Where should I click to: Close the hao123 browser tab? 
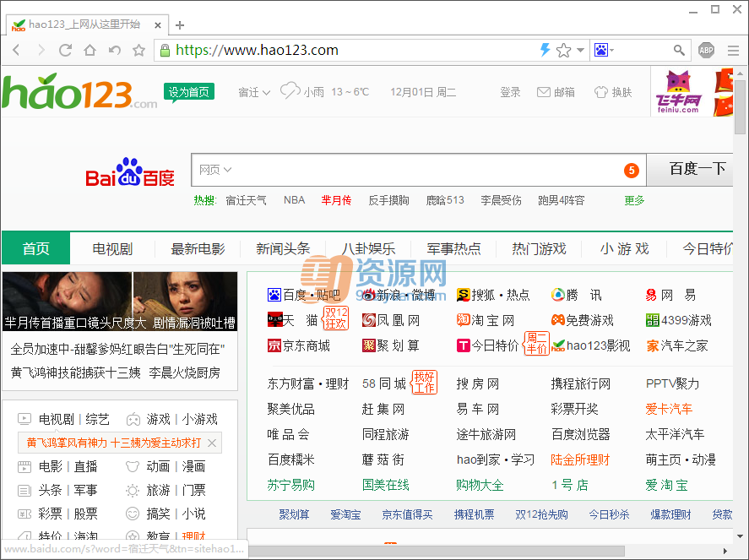click(158, 25)
